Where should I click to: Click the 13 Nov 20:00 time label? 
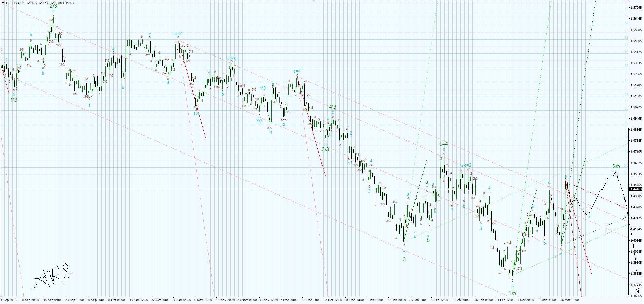pos(225,300)
